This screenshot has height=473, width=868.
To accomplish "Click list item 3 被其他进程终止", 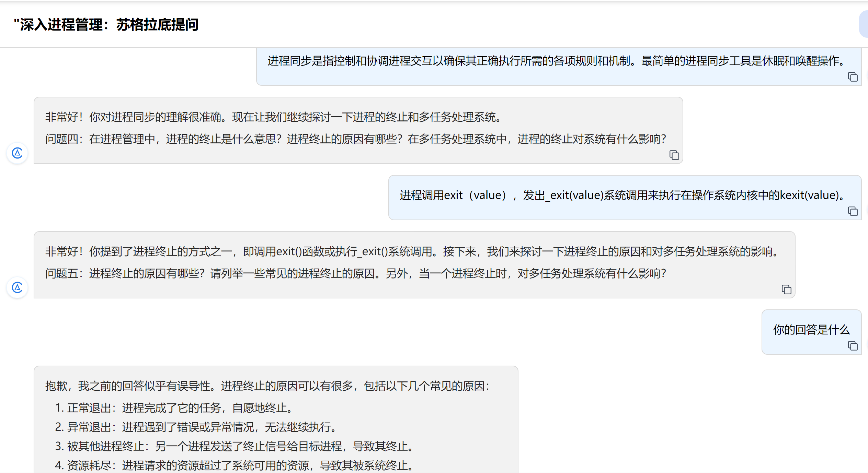I will click(x=235, y=446).
